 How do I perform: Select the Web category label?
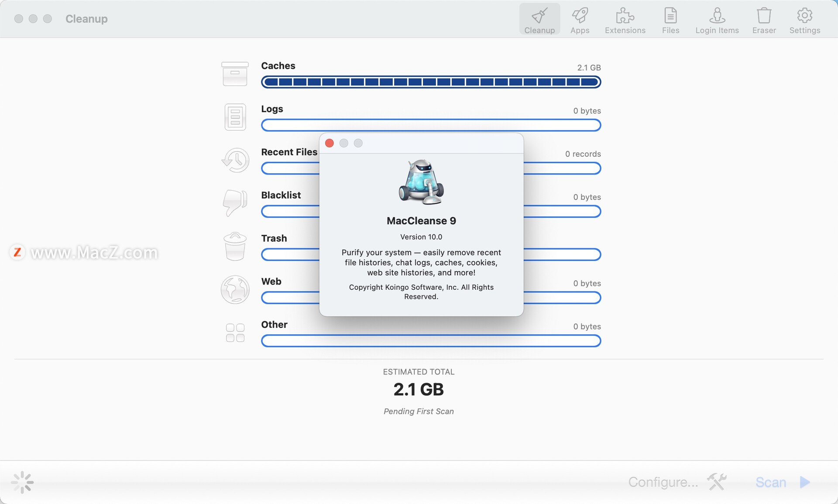(271, 281)
